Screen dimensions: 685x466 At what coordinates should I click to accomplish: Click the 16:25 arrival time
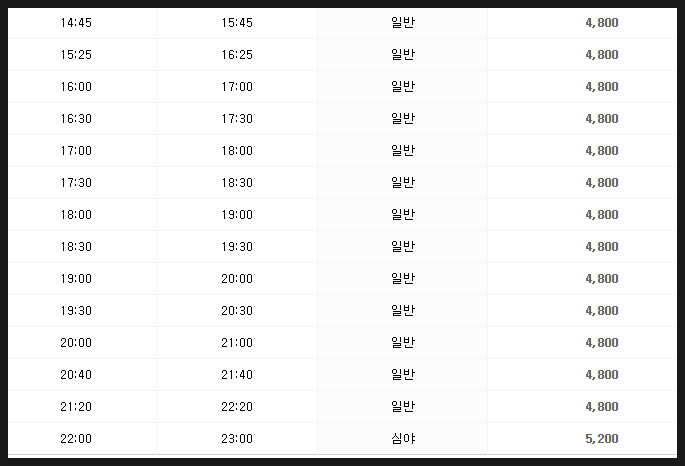tap(237, 55)
